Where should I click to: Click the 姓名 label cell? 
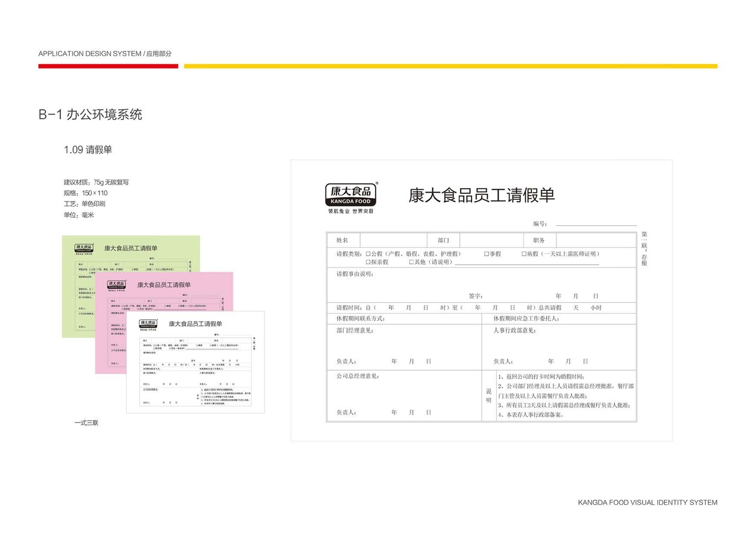click(343, 240)
